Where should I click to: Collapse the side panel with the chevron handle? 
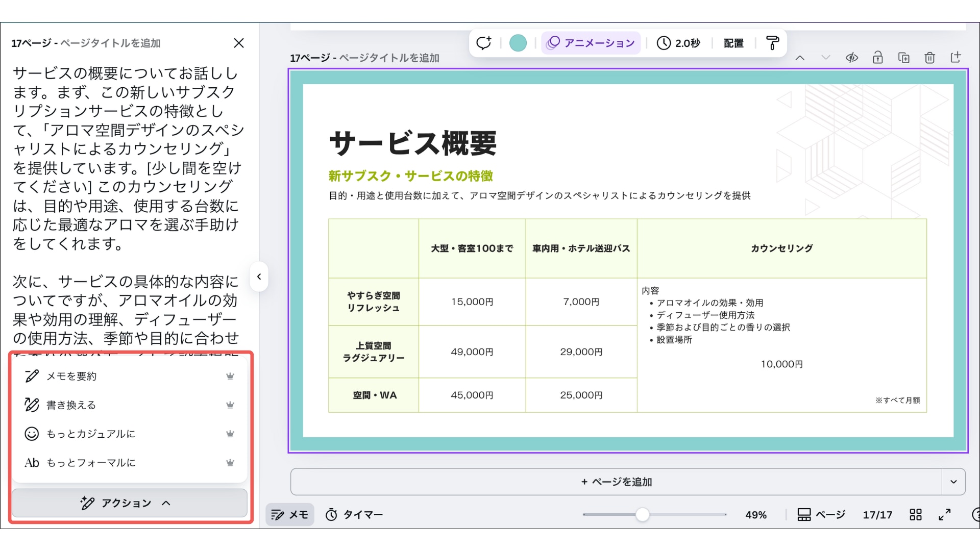(x=259, y=277)
